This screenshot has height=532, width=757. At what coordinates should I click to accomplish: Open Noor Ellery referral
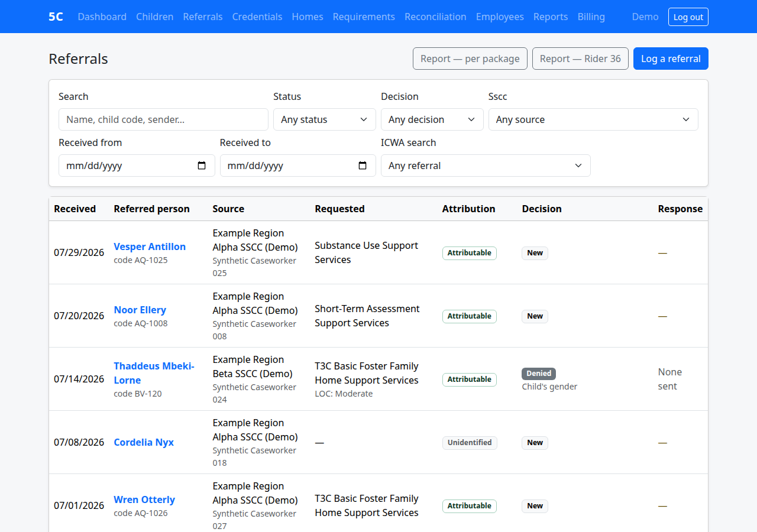tap(140, 310)
